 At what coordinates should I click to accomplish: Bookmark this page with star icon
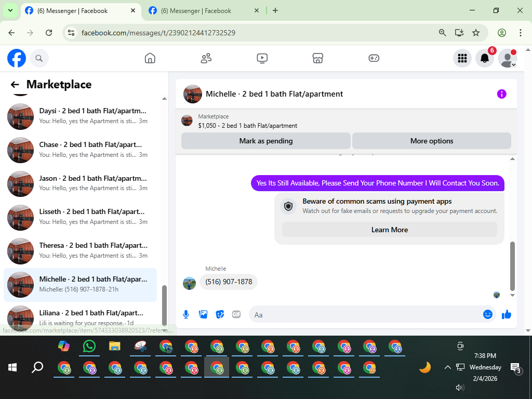click(x=476, y=33)
